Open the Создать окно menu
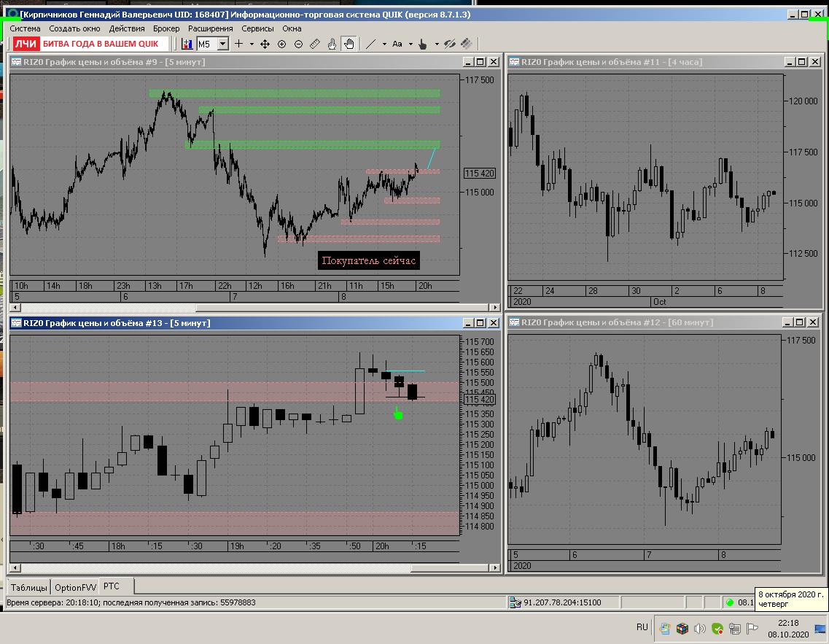Viewport: 829px width, 644px height. (x=74, y=28)
